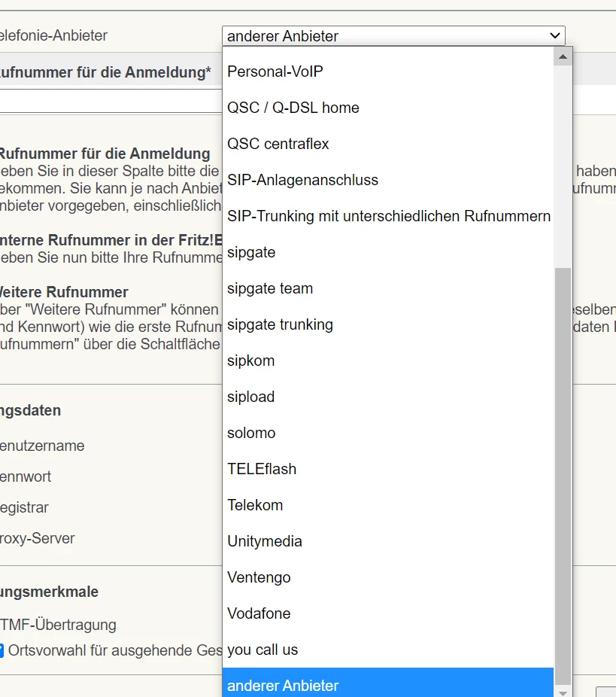Choose SIP-Anlagenanschluss option

pyautogui.click(x=388, y=180)
